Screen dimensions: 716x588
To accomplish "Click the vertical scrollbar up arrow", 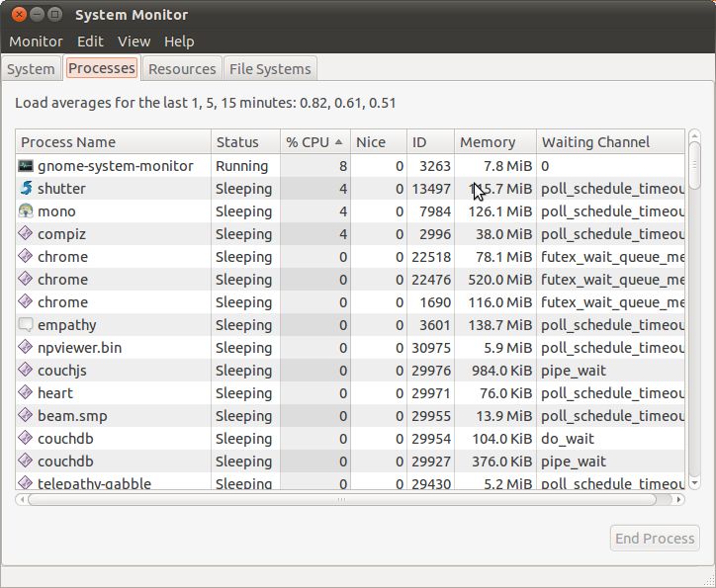I will (x=694, y=135).
